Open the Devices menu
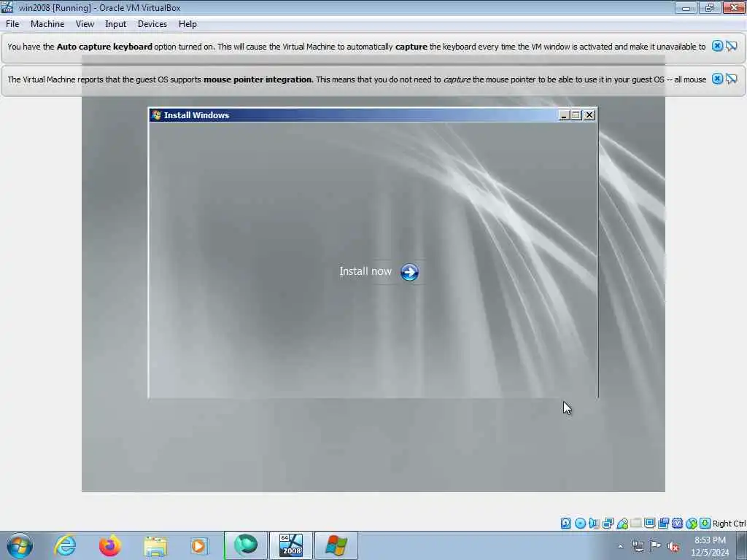The width and height of the screenshot is (747, 560). (152, 24)
